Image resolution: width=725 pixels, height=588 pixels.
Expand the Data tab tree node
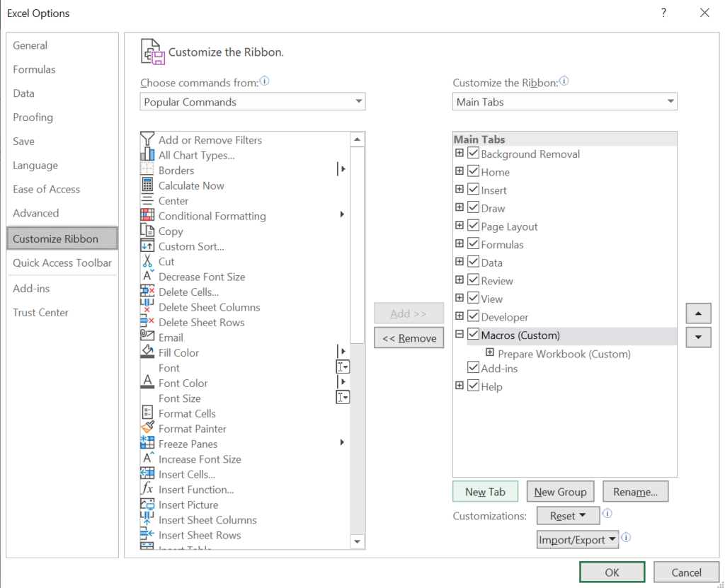click(459, 261)
